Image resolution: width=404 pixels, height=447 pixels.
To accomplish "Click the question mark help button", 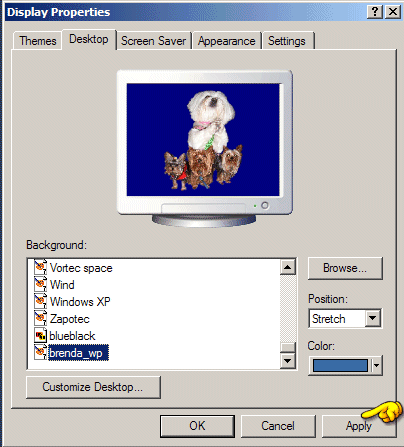I will (375, 12).
